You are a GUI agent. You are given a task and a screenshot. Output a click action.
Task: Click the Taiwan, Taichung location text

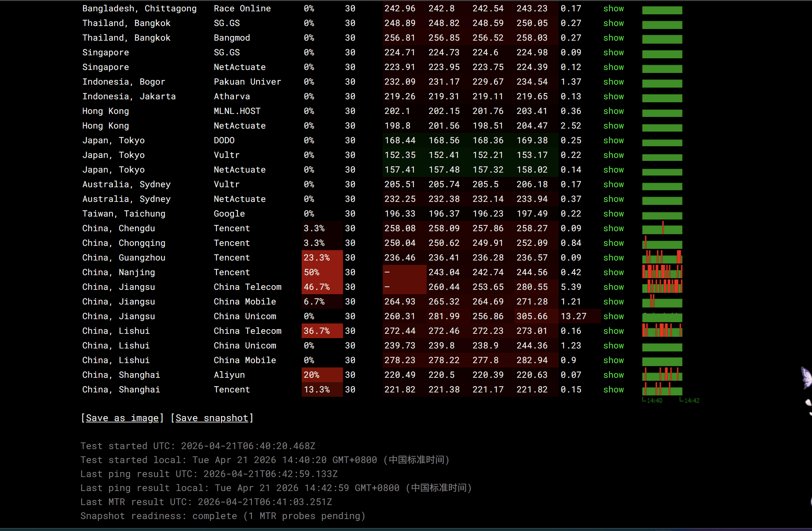click(124, 214)
